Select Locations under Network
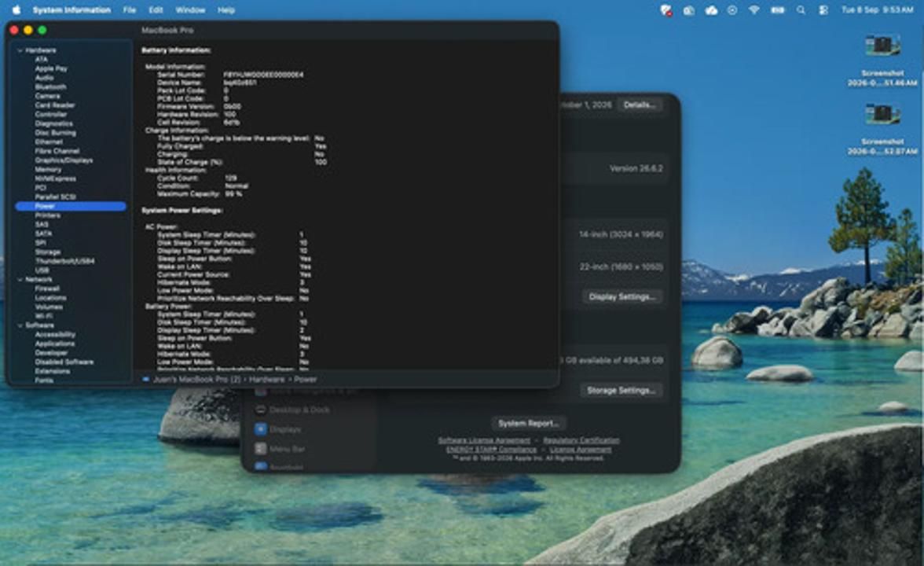Viewport: 924px width, 566px height. click(x=50, y=298)
